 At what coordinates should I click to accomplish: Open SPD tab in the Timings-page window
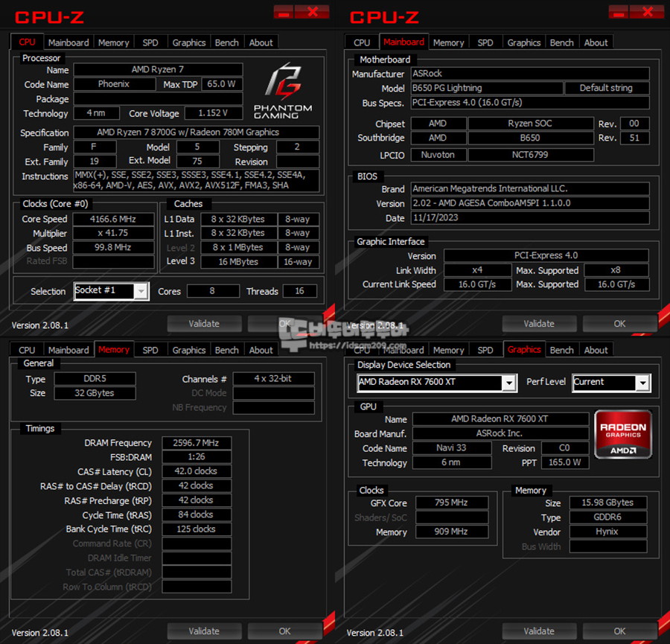coord(150,350)
